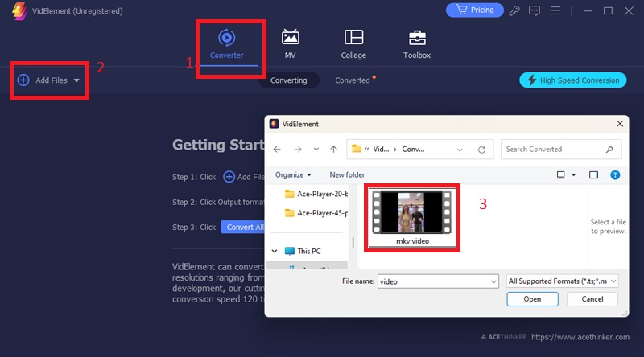Open the feedback chat icon

pyautogui.click(x=535, y=10)
